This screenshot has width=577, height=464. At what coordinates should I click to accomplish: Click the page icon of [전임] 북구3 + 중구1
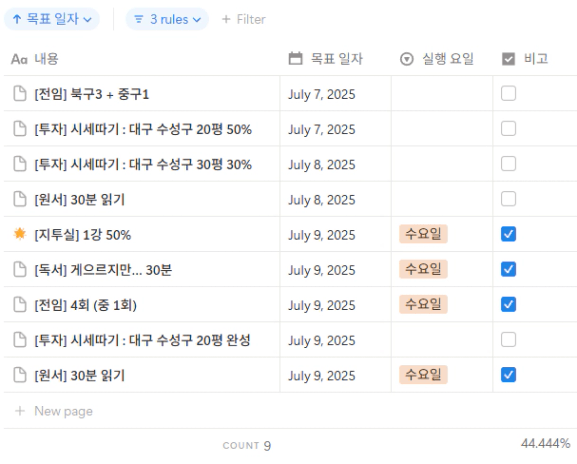click(x=20, y=93)
